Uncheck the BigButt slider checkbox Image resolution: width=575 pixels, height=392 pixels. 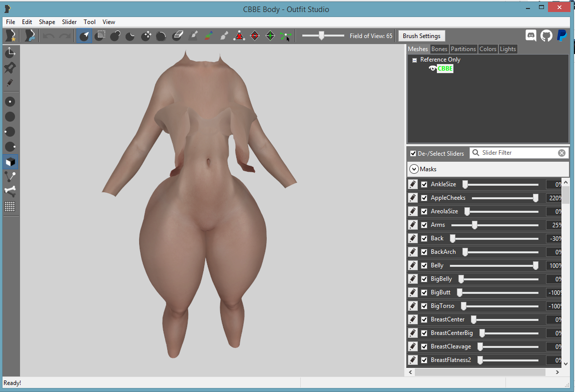[424, 293]
